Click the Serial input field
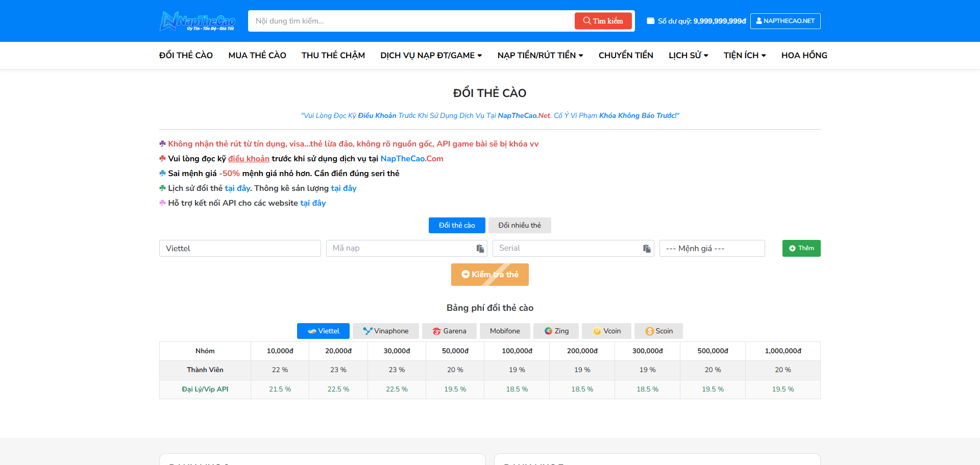Image resolution: width=980 pixels, height=465 pixels. coord(573,248)
